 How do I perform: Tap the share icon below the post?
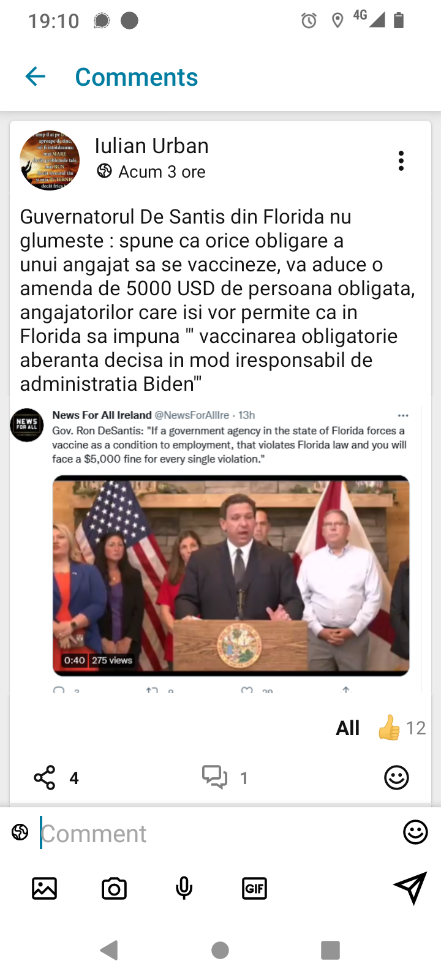[x=45, y=778]
